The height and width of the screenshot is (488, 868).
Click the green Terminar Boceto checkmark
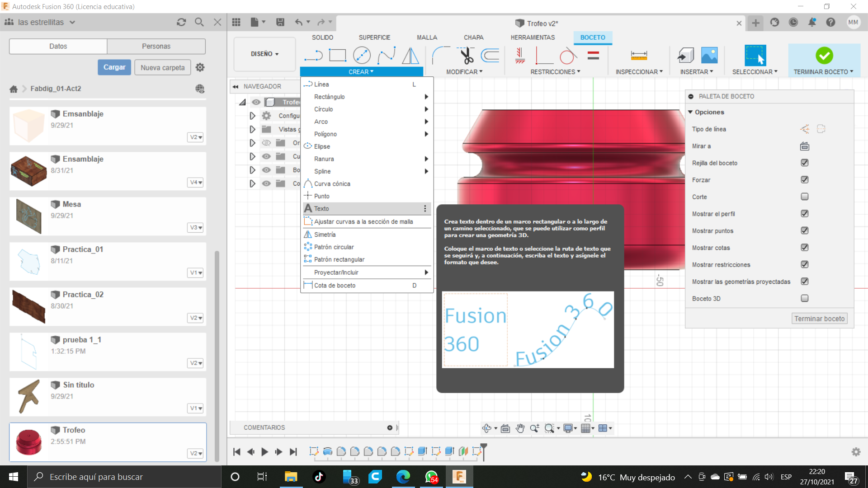(824, 56)
